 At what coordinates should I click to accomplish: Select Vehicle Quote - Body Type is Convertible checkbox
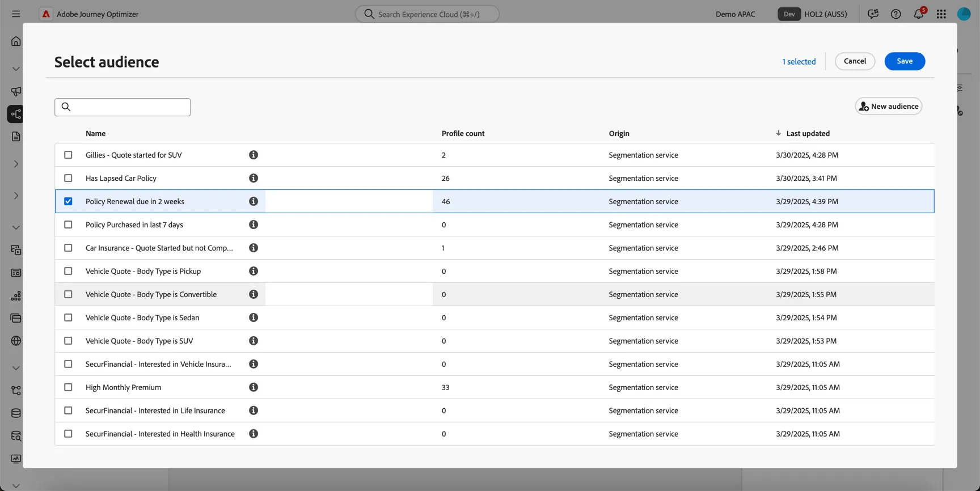coord(68,294)
